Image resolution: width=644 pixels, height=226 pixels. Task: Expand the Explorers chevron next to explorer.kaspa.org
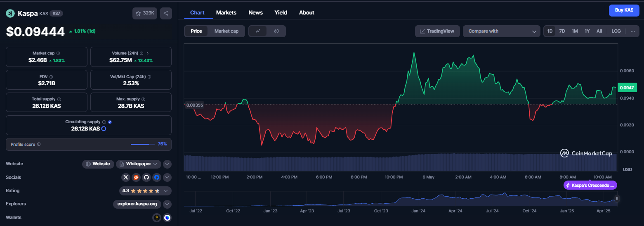167,204
